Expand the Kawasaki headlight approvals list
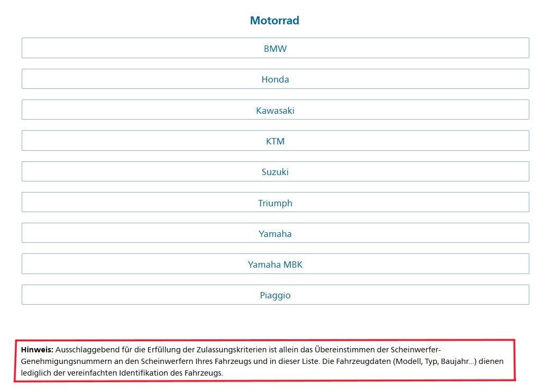Screen dimensions: 551x392 (x=275, y=110)
